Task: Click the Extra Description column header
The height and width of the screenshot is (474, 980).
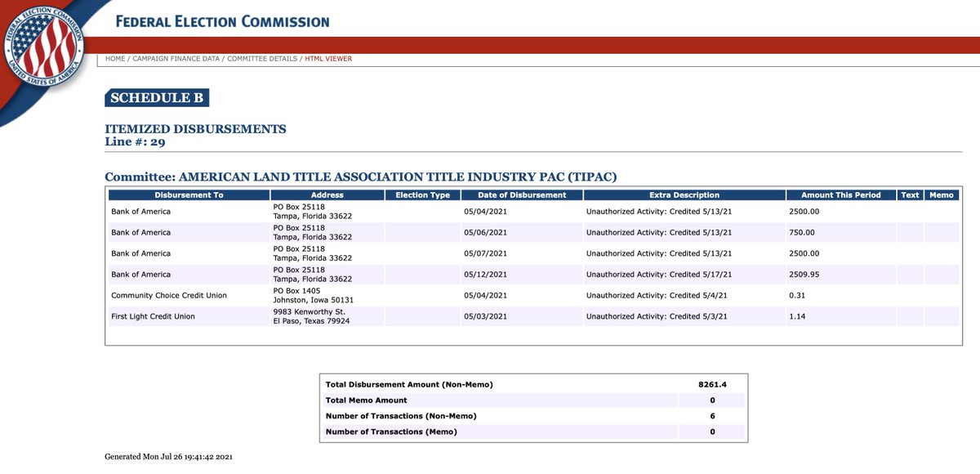Action: pos(684,195)
